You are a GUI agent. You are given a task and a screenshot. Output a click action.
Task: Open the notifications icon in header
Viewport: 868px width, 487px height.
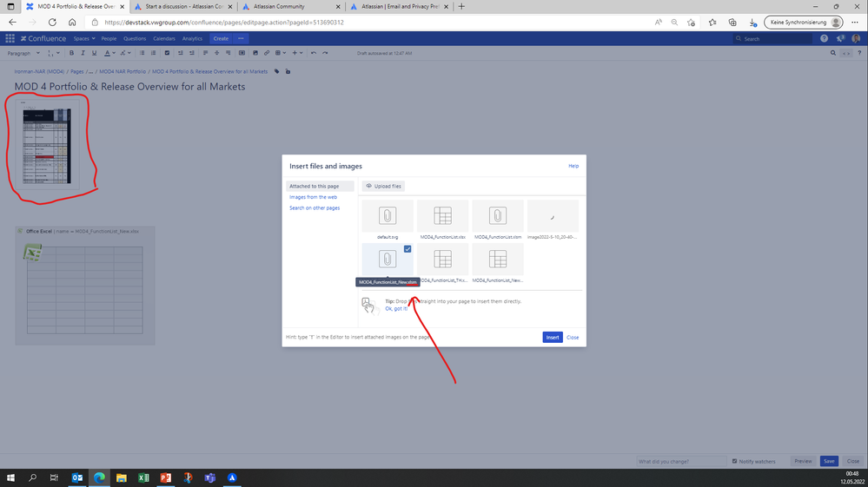840,39
